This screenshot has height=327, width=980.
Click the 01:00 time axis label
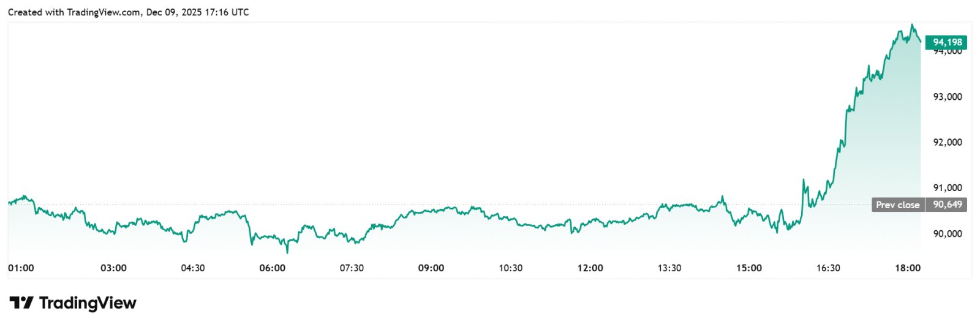[21, 268]
